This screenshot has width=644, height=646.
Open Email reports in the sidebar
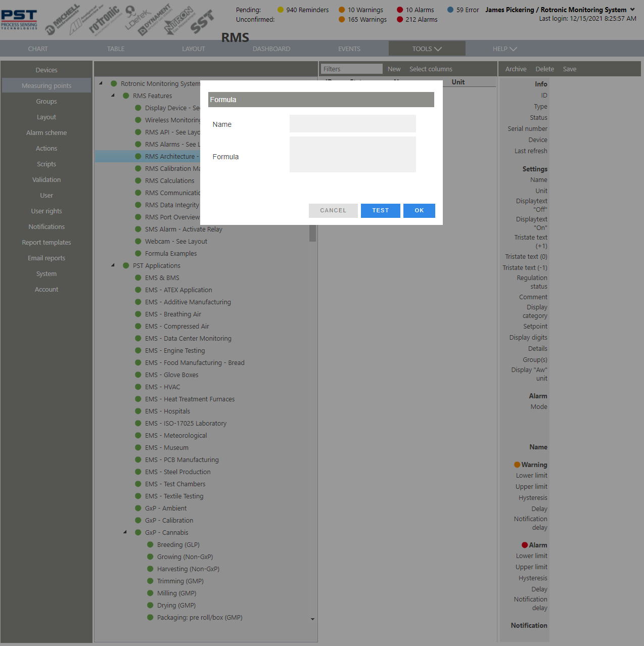(47, 258)
